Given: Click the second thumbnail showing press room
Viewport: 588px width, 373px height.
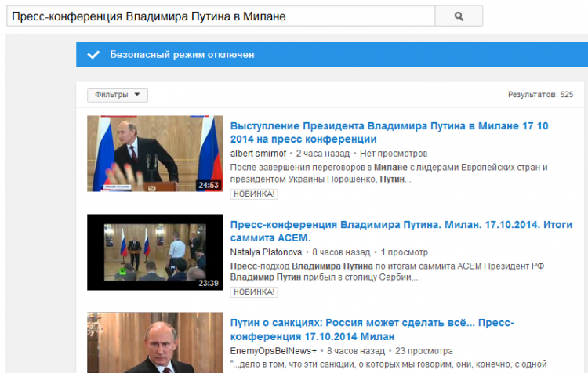Looking at the screenshot, I should [155, 252].
